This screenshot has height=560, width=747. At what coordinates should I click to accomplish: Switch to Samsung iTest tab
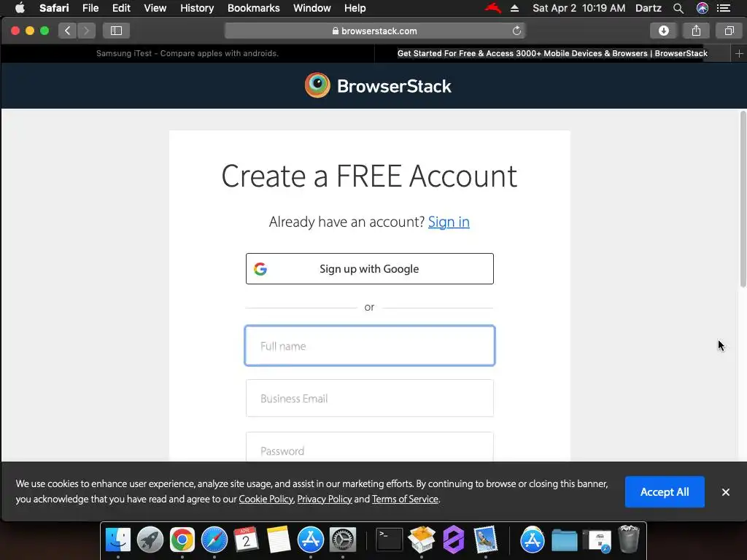point(187,53)
